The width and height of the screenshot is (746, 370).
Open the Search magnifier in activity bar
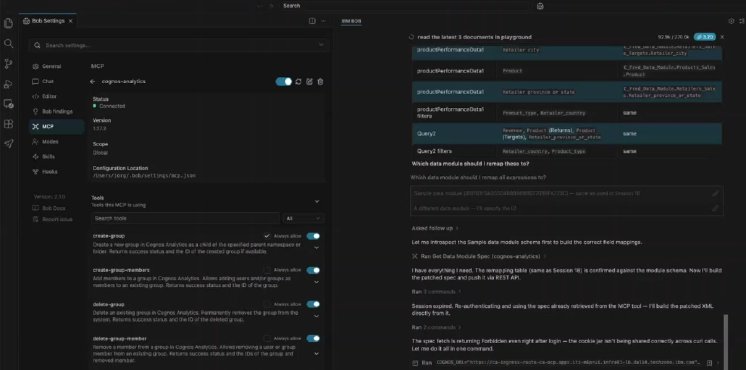point(8,43)
